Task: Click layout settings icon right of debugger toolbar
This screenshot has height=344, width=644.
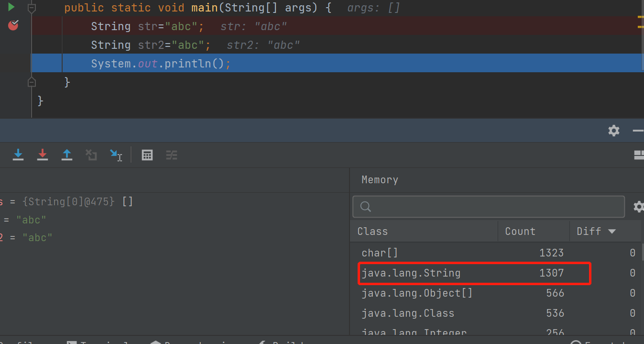Action: click(639, 155)
